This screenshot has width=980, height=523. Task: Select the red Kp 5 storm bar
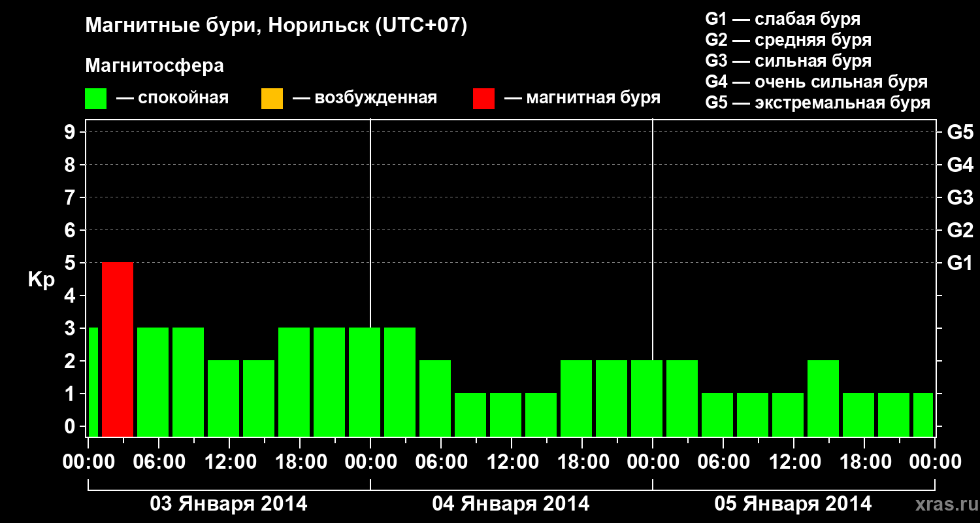118,350
